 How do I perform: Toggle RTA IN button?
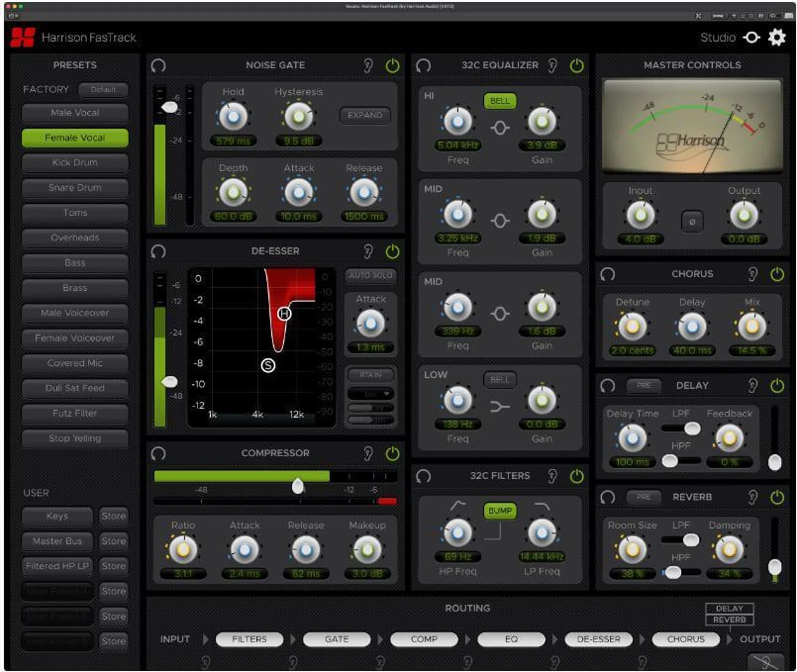[x=371, y=375]
